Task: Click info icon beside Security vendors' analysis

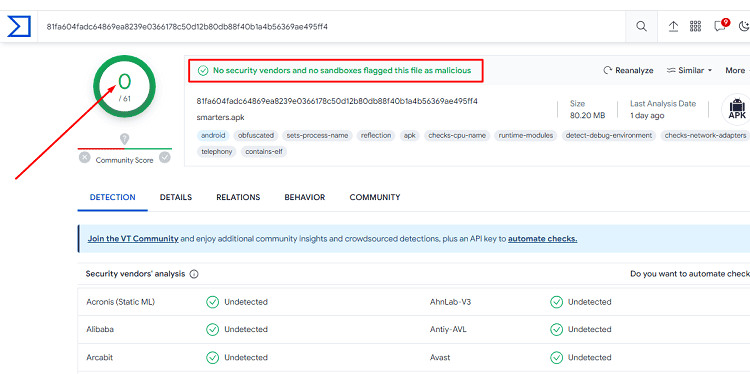Action: coord(194,275)
